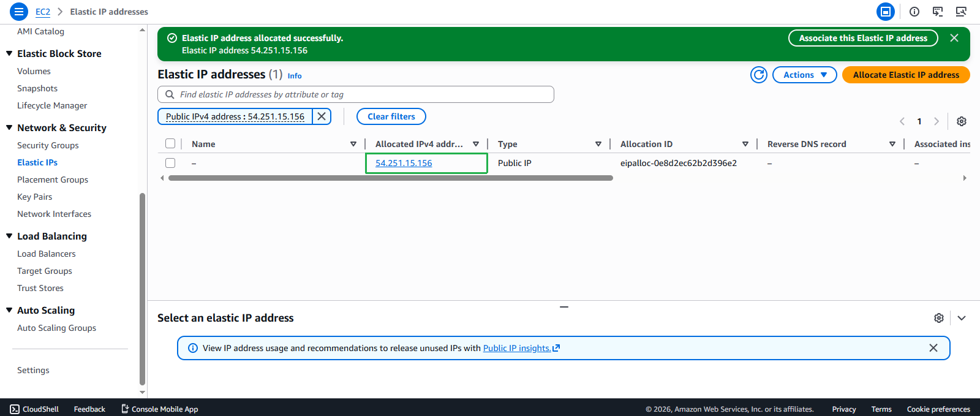Open the info circle icon in header
This screenshot has height=416, width=980.
[914, 12]
